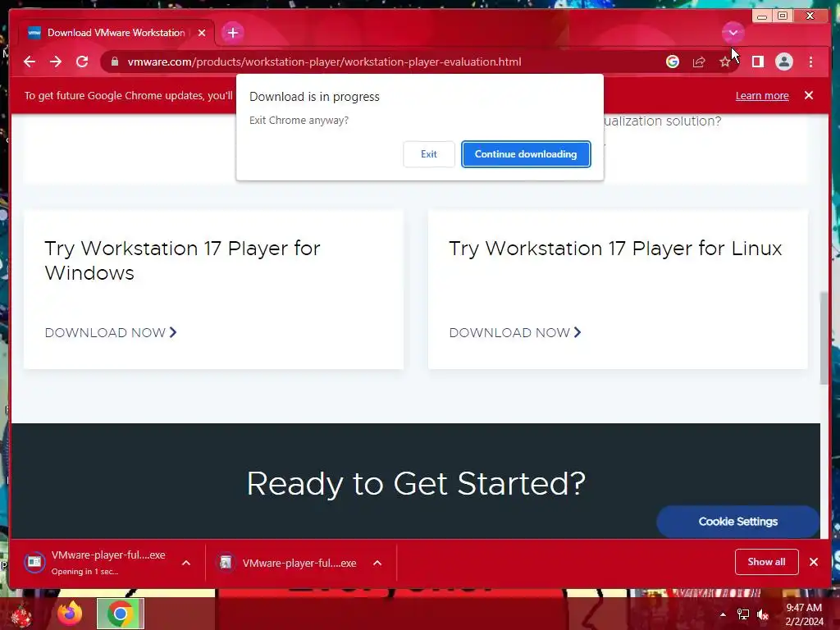Close the downloads shelf
The height and width of the screenshot is (630, 840).
813,562
